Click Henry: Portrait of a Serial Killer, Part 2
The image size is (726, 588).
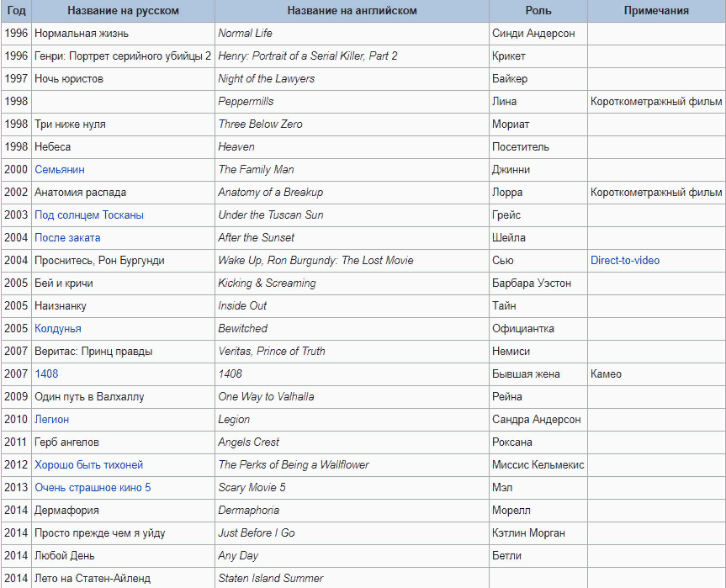pos(308,56)
